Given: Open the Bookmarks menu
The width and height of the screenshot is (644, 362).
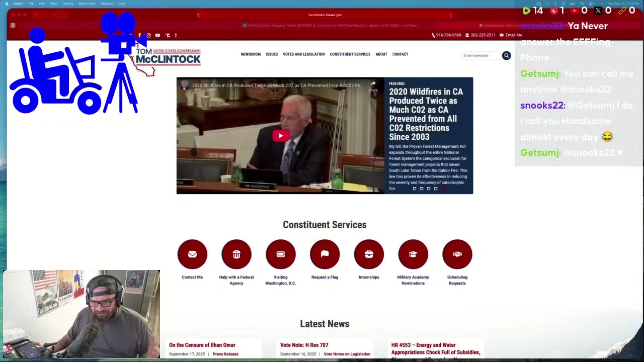Looking at the screenshot, I should [x=87, y=4].
